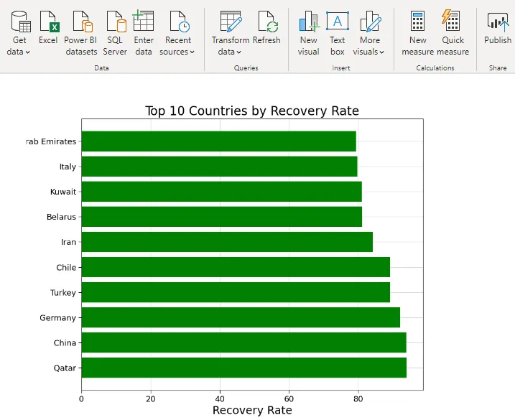Click the Excel data source icon
The image size is (515, 420).
(48, 22)
